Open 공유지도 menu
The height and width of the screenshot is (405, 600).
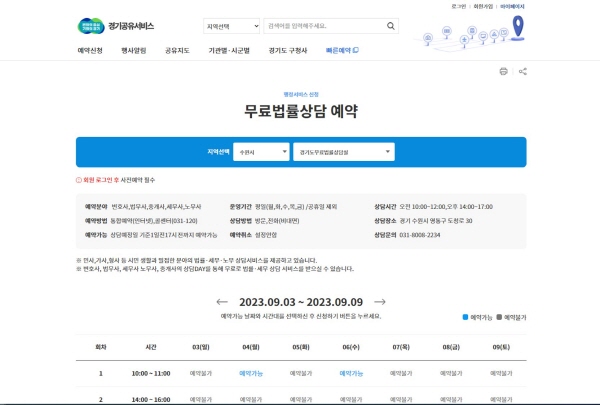pyautogui.click(x=177, y=51)
